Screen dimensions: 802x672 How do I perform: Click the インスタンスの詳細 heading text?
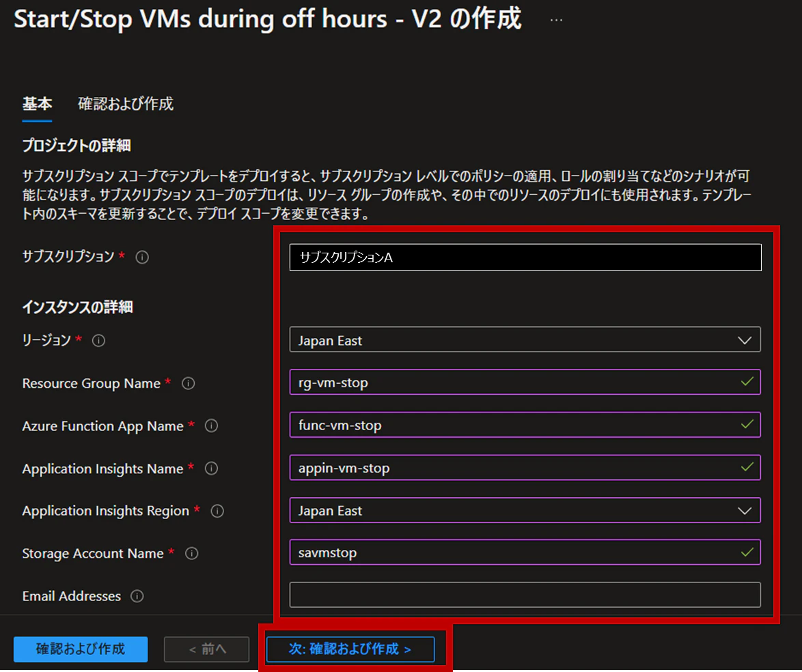coord(77,307)
